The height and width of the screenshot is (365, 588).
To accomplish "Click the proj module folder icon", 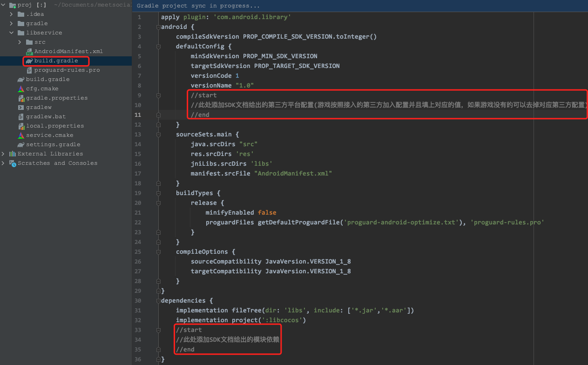I will tap(13, 5).
